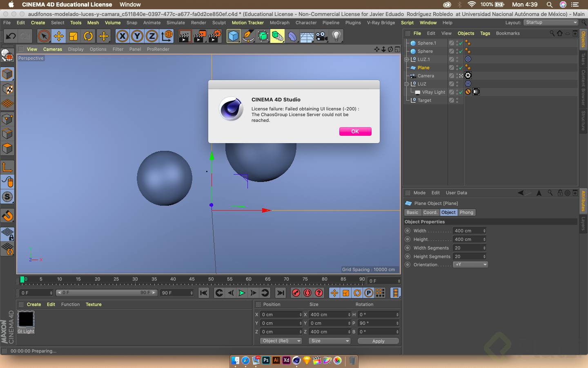The width and height of the screenshot is (588, 368).
Task: Click the Width Segments stepper arrows
Action: [484, 248]
